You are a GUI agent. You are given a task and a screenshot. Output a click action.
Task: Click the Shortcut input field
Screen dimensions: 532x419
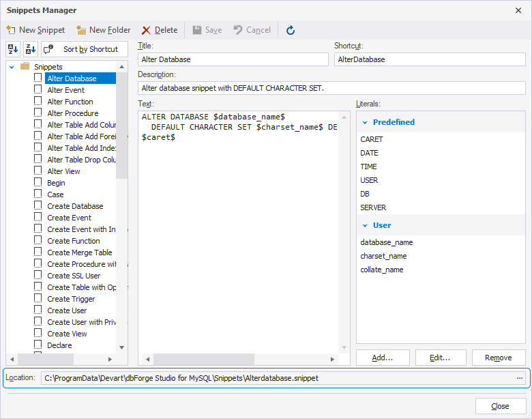430,59
